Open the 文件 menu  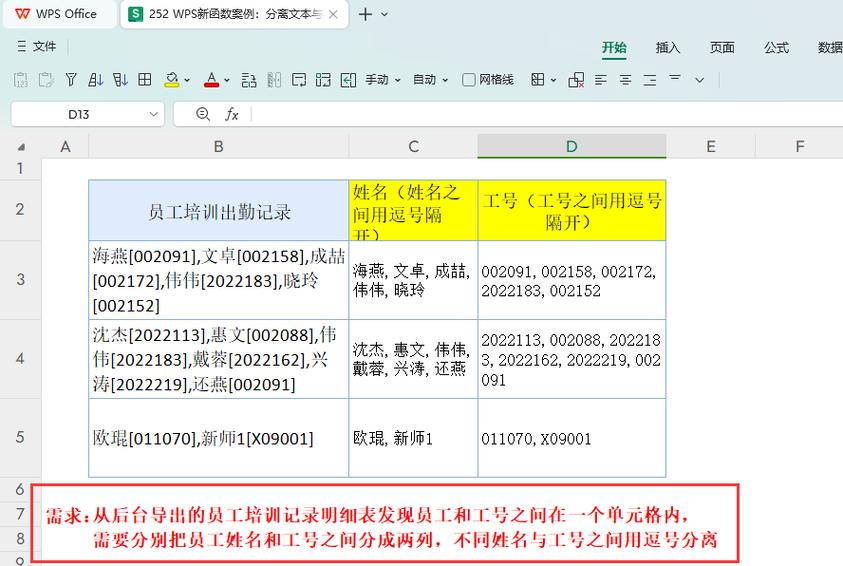(x=36, y=47)
